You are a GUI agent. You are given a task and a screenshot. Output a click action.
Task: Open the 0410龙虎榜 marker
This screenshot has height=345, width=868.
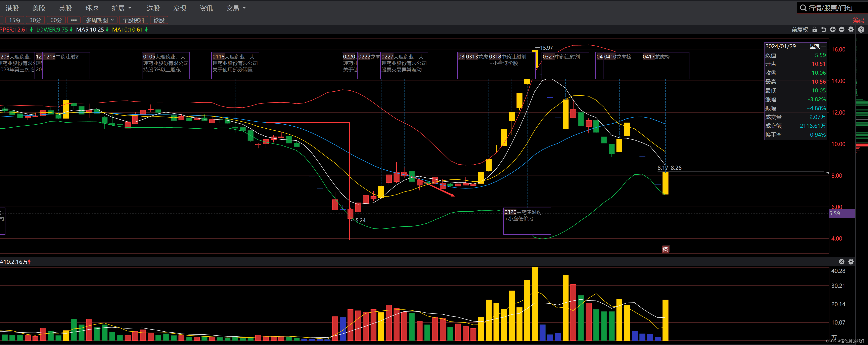tap(622, 65)
